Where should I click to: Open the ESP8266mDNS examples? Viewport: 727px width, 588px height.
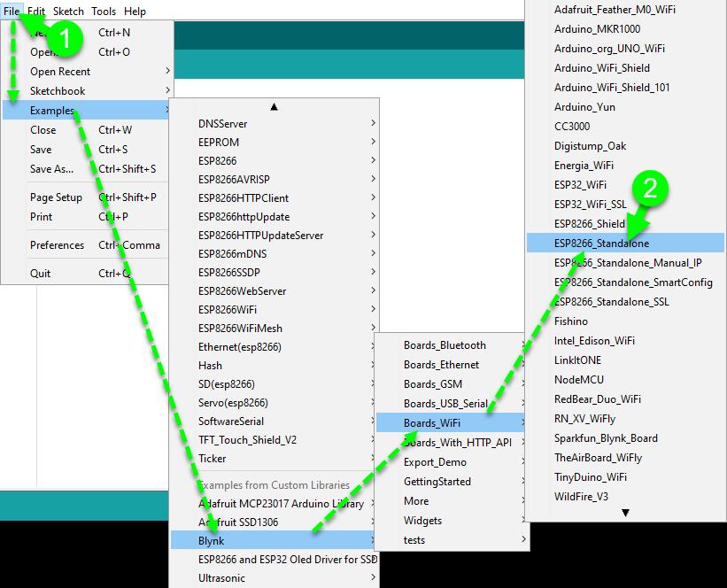click(x=274, y=253)
